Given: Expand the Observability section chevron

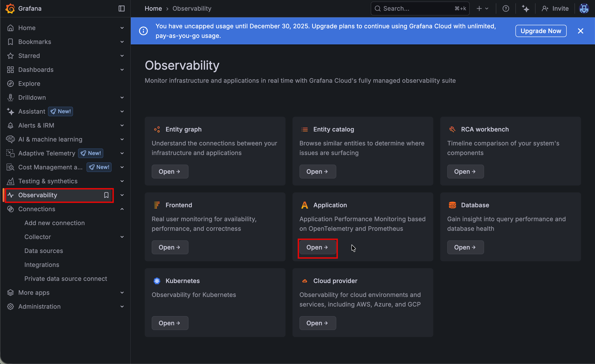Looking at the screenshot, I should pos(122,195).
